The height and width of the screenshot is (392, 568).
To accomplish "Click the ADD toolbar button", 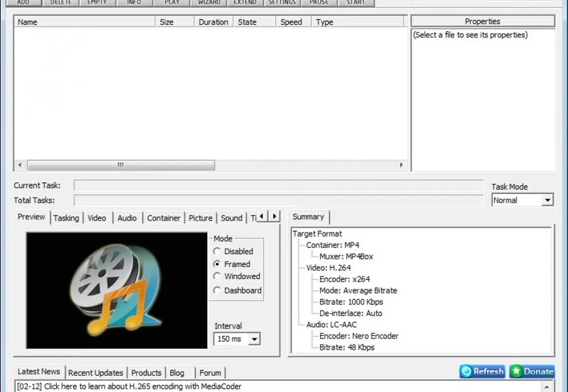I will [23, 3].
